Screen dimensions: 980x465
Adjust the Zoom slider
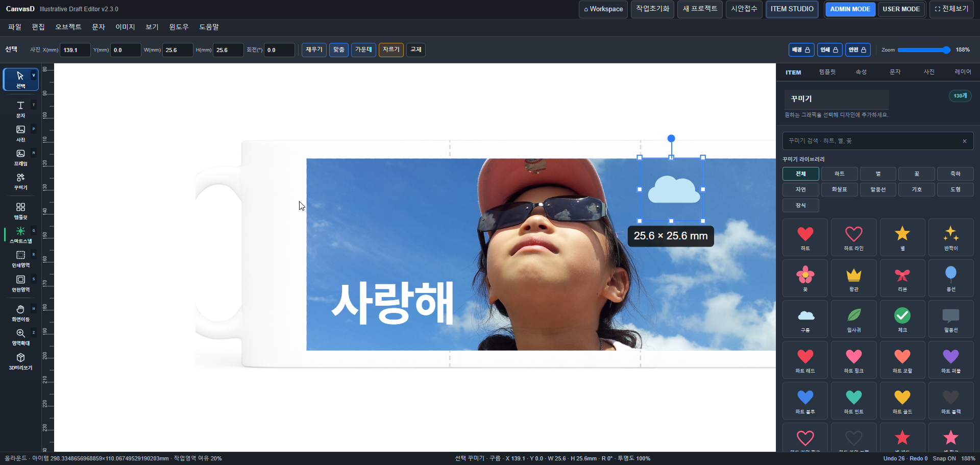coord(924,50)
